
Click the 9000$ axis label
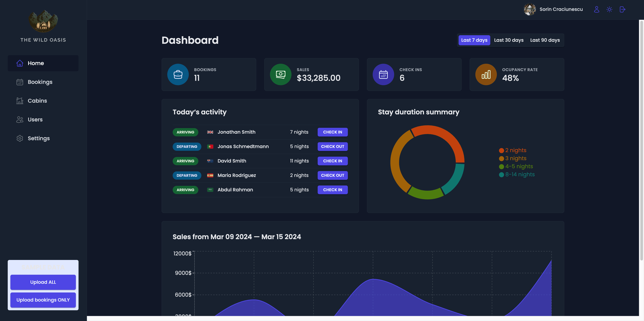point(183,273)
